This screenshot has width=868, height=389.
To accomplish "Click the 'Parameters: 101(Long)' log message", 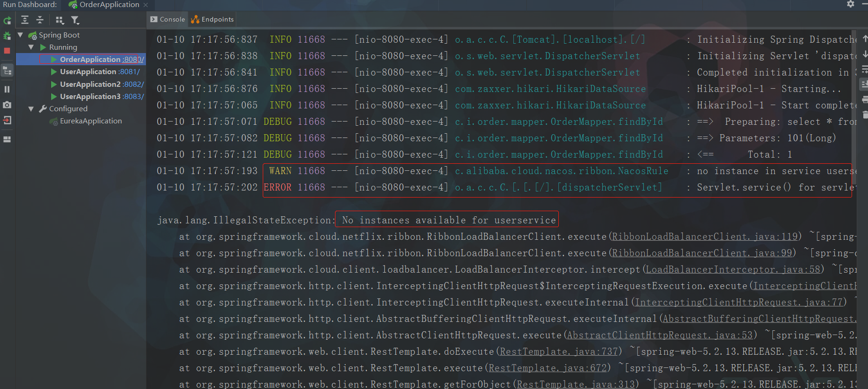I will click(x=777, y=138).
